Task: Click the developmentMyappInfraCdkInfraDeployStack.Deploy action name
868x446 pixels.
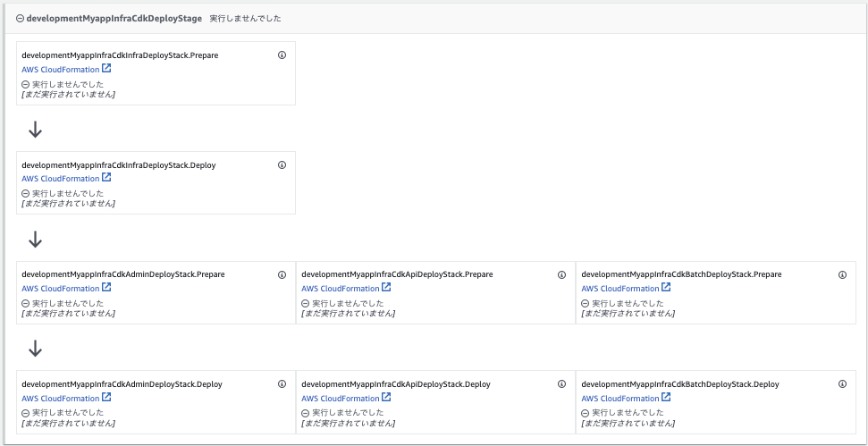Action: tap(119, 164)
